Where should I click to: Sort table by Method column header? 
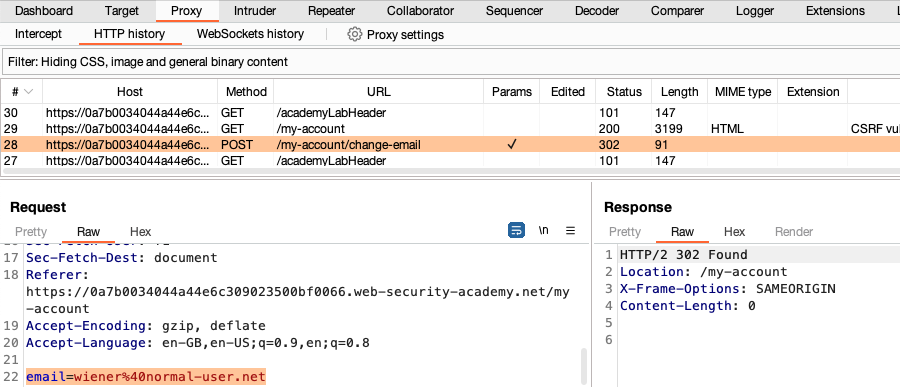(246, 92)
